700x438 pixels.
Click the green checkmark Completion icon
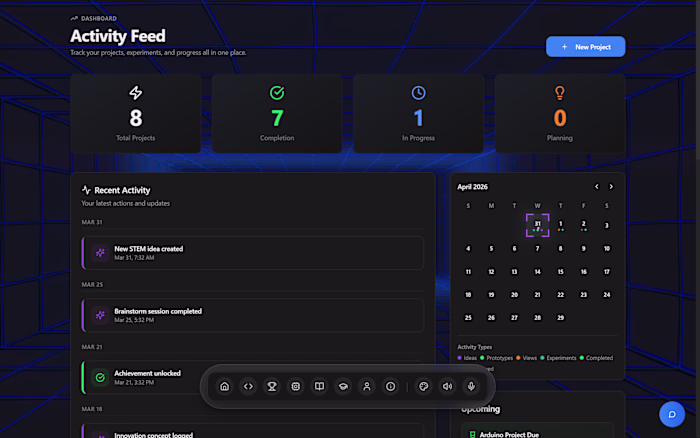(x=277, y=93)
